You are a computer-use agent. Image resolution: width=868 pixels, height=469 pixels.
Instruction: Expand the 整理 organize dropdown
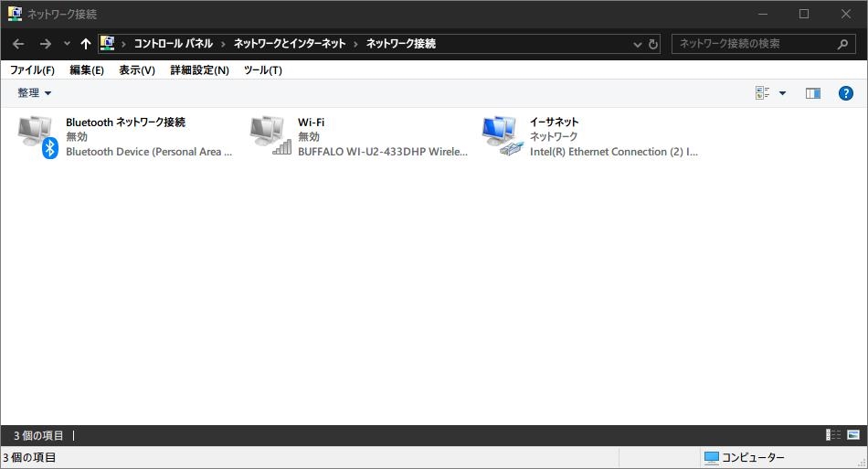tap(35, 93)
